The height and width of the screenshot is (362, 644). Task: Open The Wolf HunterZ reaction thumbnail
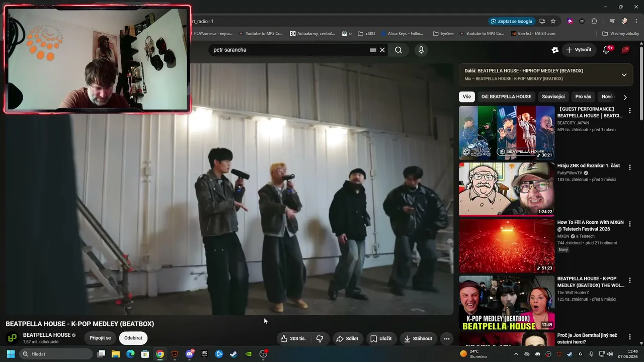[507, 302]
